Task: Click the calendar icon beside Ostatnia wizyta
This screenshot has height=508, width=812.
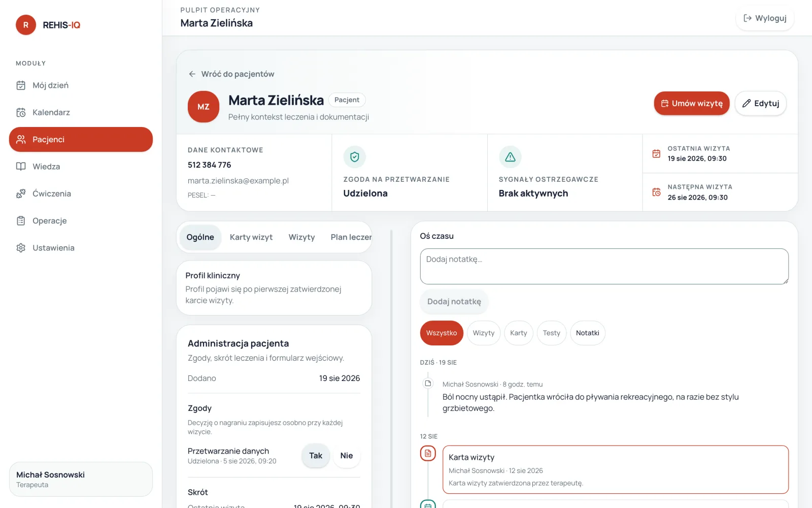Action: point(656,153)
